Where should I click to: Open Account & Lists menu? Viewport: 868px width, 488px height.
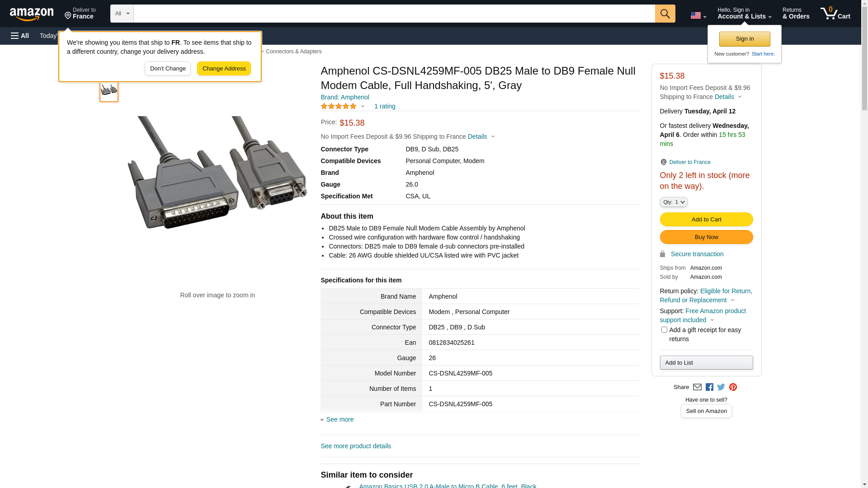click(744, 14)
